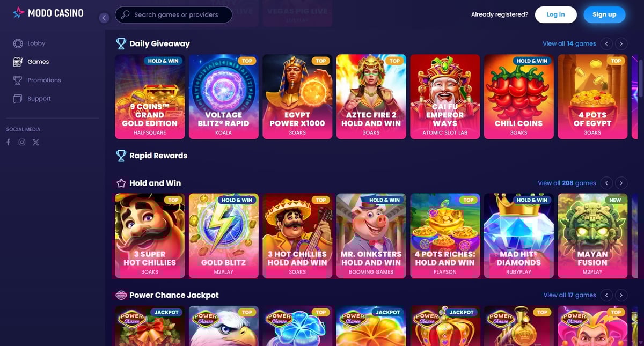The image size is (644, 346).
Task: Open the Instagram social media icon
Action: click(22, 142)
